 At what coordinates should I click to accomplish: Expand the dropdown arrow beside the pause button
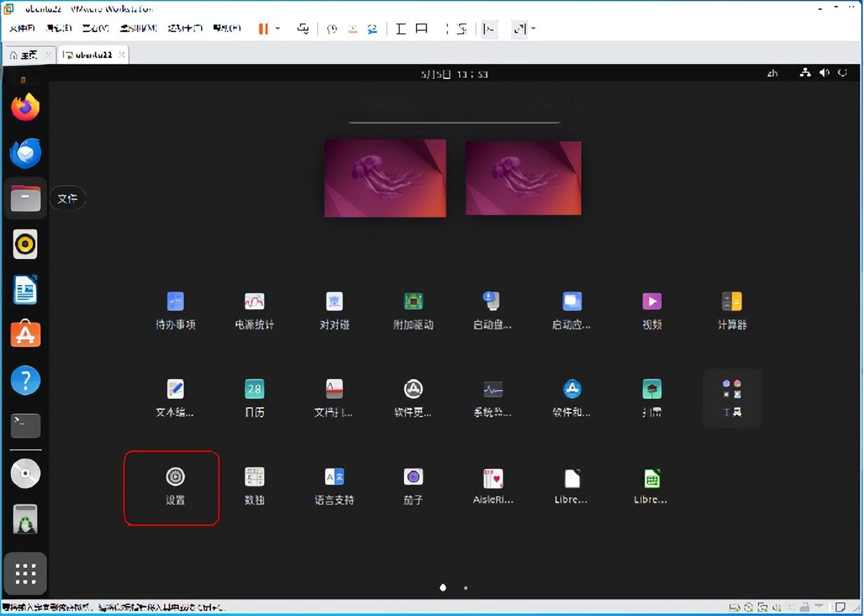[x=278, y=28]
